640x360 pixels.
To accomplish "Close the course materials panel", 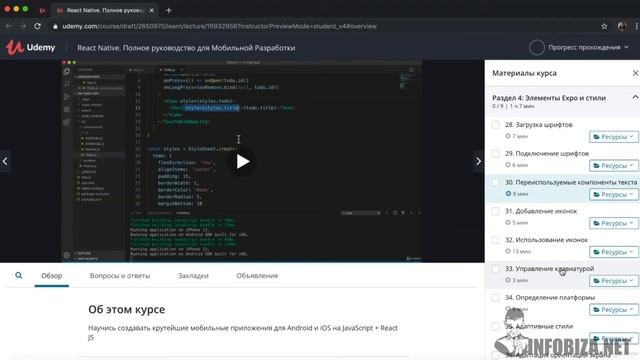I will pos(635,73).
